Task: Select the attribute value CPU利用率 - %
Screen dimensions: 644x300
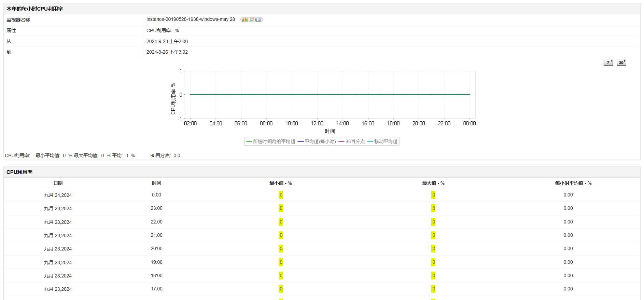Action: (x=163, y=30)
